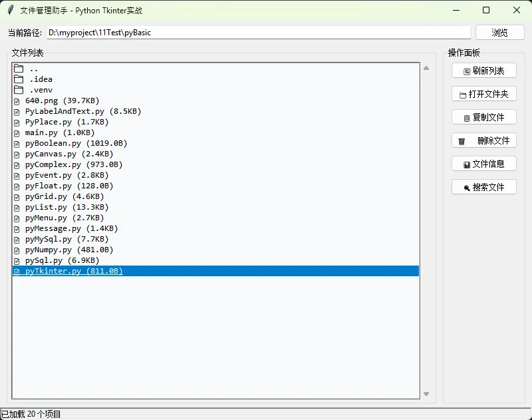Image resolution: width=532 pixels, height=420 pixels.
Task: Click the folder icon beside .venv
Action: [19, 90]
